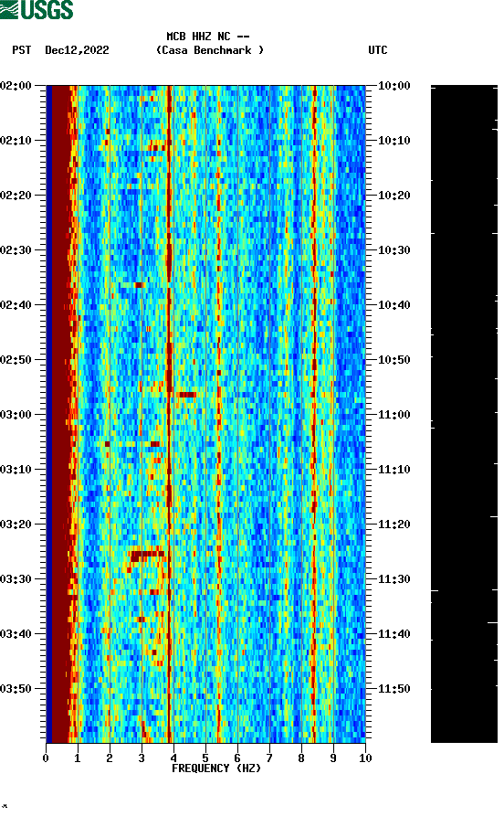This screenshot has height=816, width=504.
Task: Click the '02:30' PST time label
Action: click(16, 249)
